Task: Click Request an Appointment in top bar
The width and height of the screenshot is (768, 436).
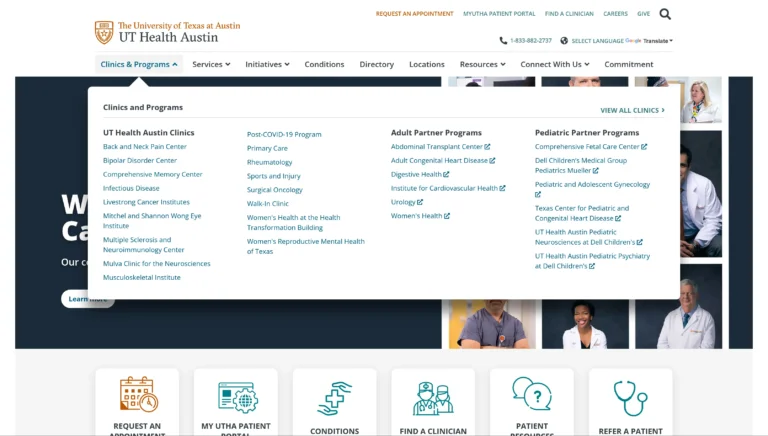Action: 414,14
